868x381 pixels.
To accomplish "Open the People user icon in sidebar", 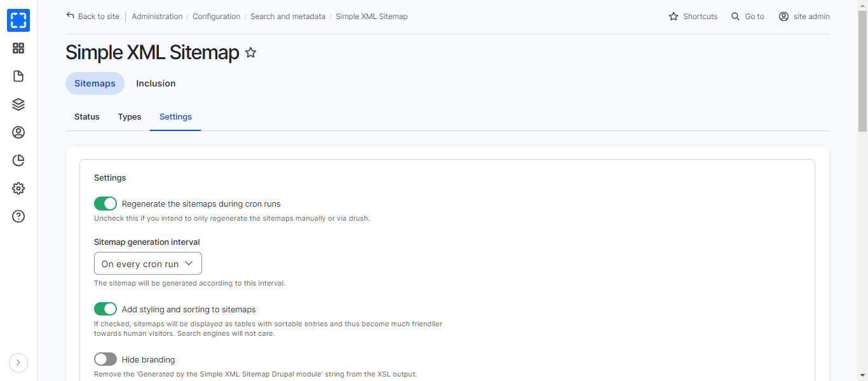I will (x=18, y=132).
